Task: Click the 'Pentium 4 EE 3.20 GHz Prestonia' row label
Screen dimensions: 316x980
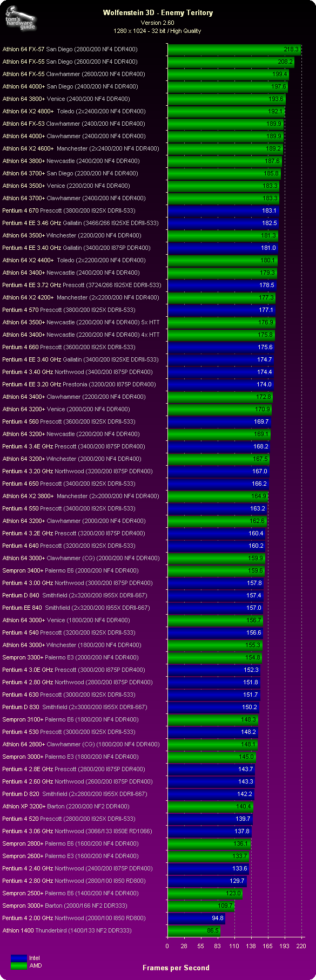Action: (79, 384)
